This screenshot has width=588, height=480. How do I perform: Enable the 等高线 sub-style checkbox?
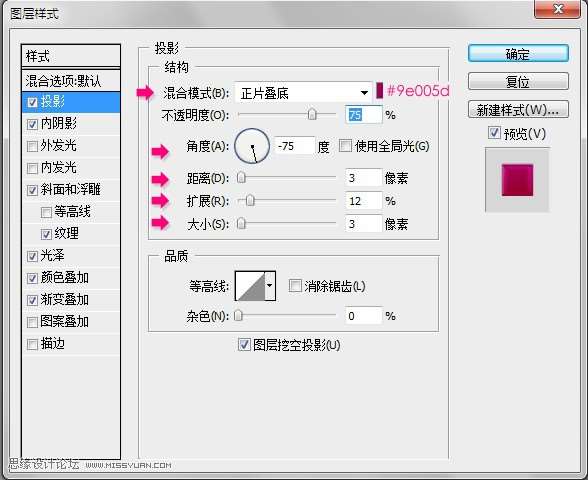pos(46,212)
